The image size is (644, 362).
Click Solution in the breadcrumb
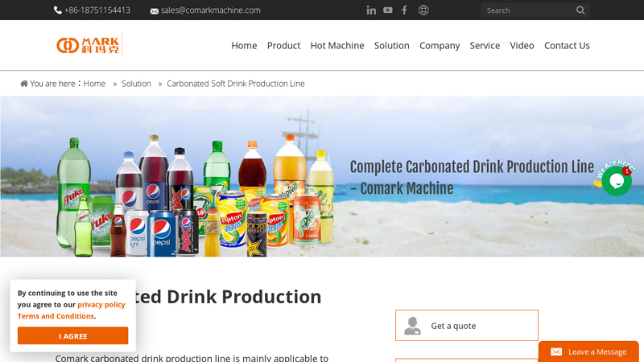[136, 84]
